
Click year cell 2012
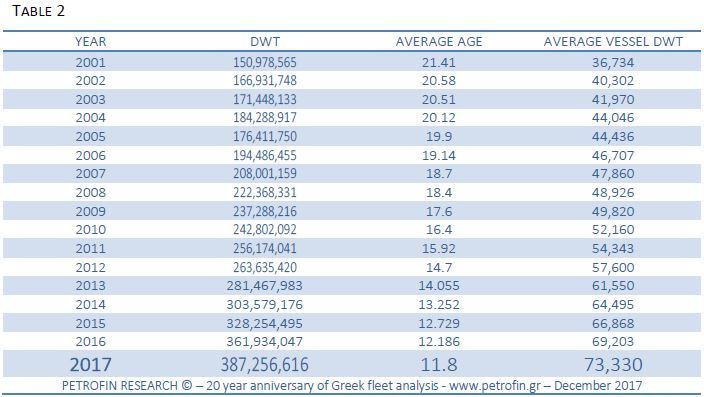90,267
